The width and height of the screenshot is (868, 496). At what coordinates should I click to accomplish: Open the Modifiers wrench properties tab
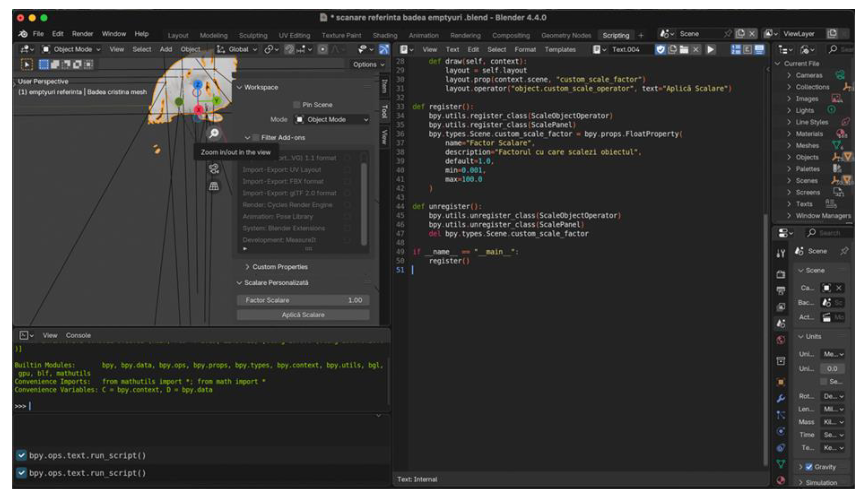point(781,398)
